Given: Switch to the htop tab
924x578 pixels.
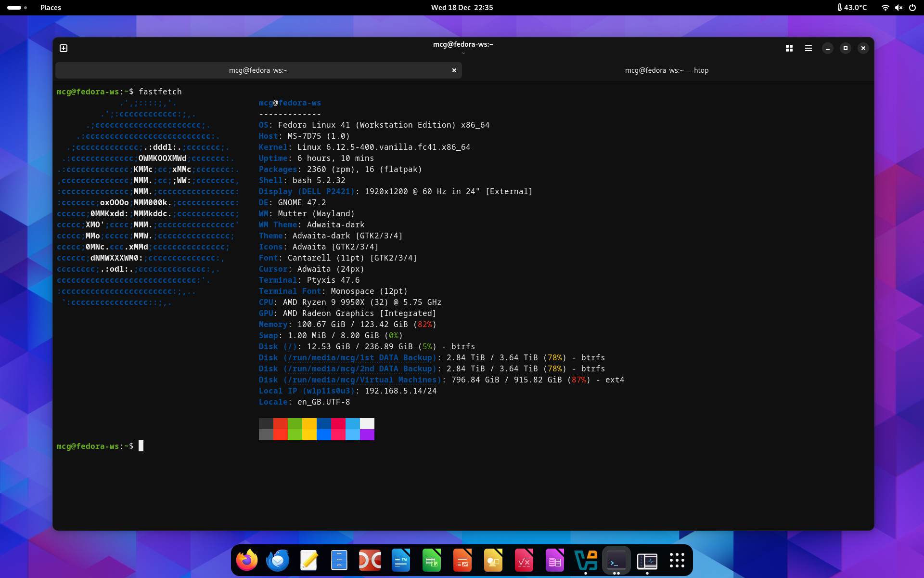Looking at the screenshot, I should [667, 70].
